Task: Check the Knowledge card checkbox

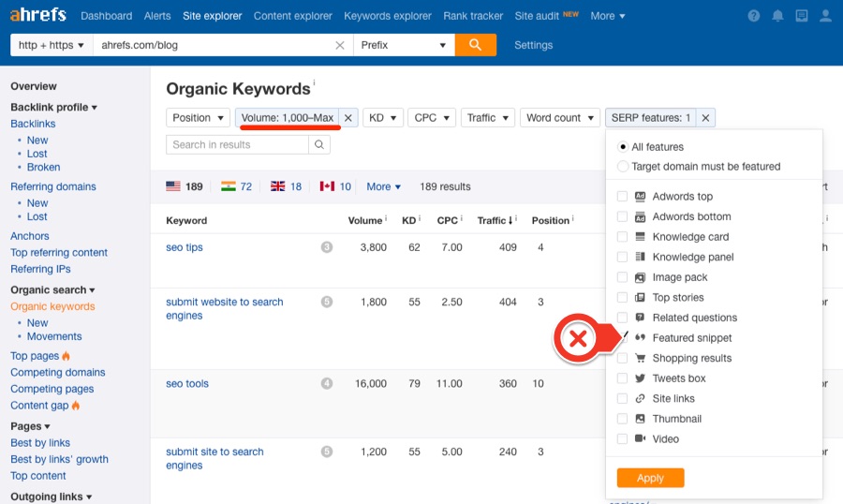Action: pyautogui.click(x=622, y=237)
